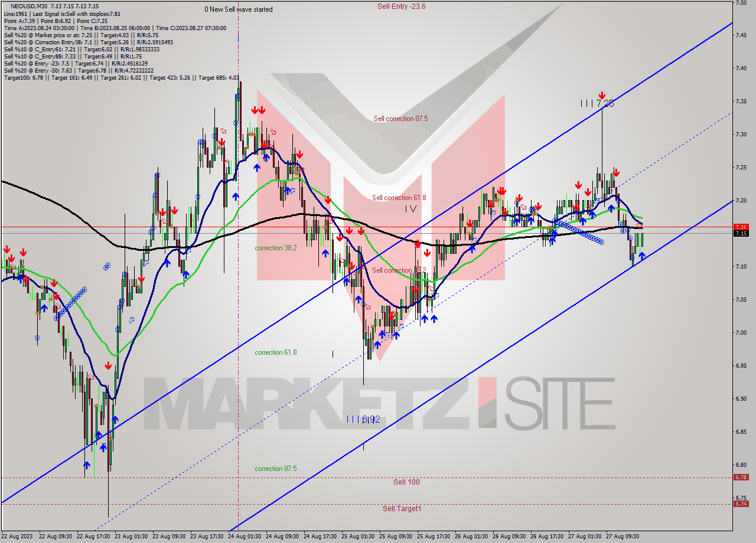Click the black 7.15 current price tag

click(741, 234)
